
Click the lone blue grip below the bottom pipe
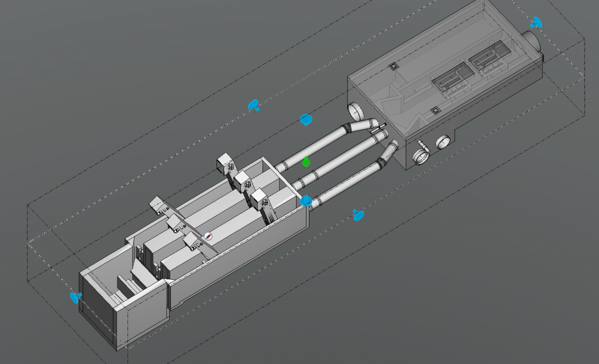point(359,215)
